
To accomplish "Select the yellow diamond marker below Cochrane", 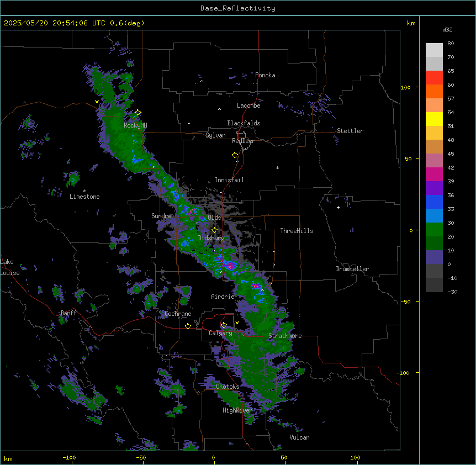I will [x=188, y=326].
